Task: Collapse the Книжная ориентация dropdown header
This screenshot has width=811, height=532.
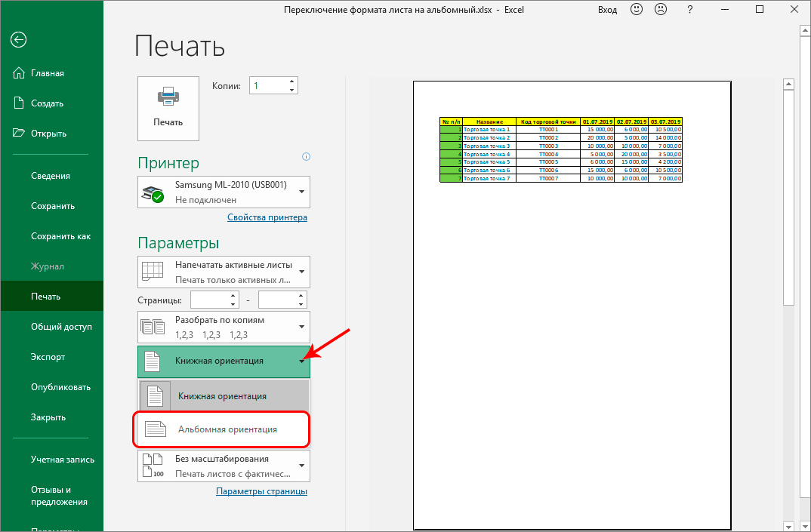Action: click(x=224, y=361)
